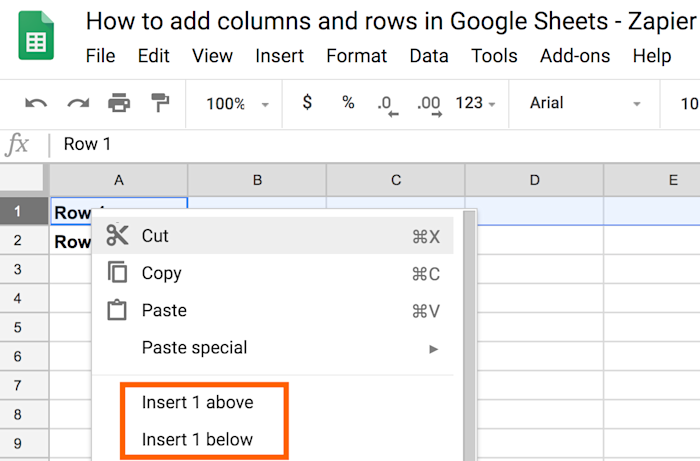This screenshot has width=700, height=461.
Task: Open the Add-ons menu
Action: 575,56
